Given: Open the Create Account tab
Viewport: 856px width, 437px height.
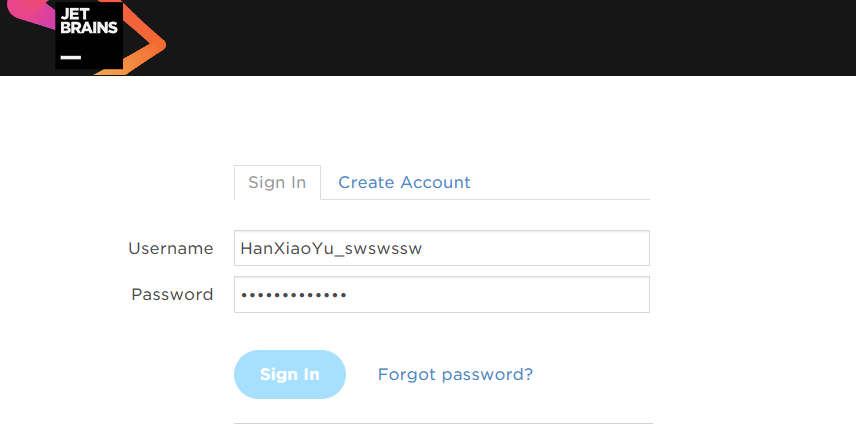Looking at the screenshot, I should (x=404, y=182).
